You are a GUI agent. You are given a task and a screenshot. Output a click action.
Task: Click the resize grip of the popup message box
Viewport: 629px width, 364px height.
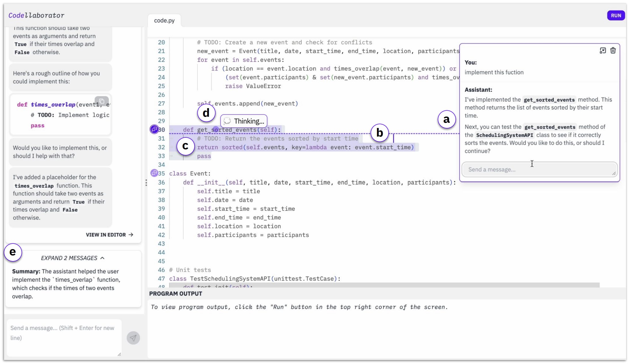[x=614, y=173]
